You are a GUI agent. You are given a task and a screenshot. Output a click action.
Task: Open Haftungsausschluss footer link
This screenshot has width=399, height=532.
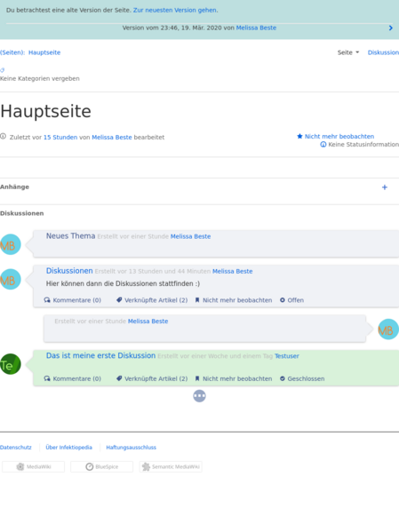tap(132, 448)
